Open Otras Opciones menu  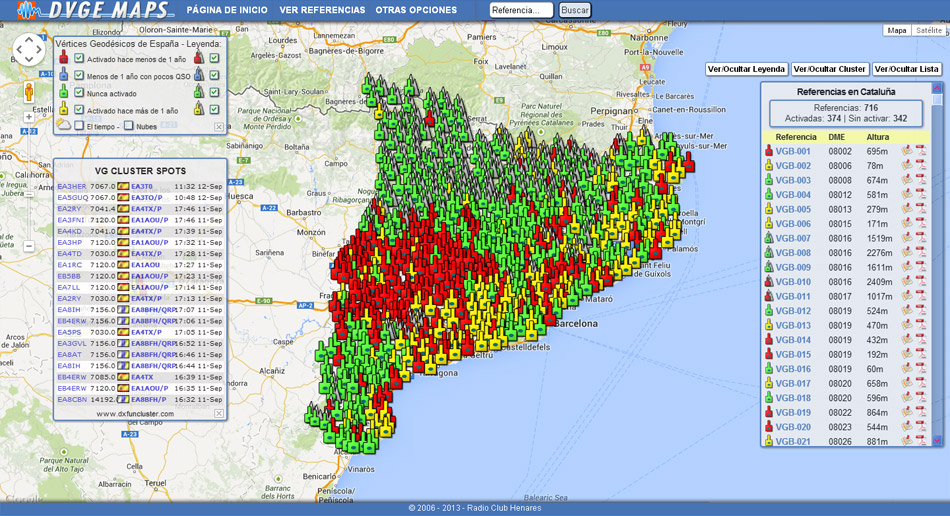tap(416, 10)
